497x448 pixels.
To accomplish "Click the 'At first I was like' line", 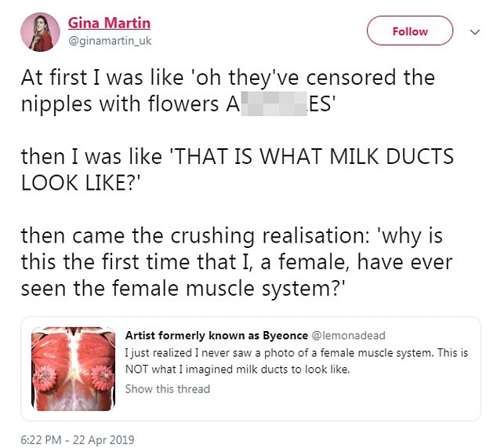I will coord(227,78).
